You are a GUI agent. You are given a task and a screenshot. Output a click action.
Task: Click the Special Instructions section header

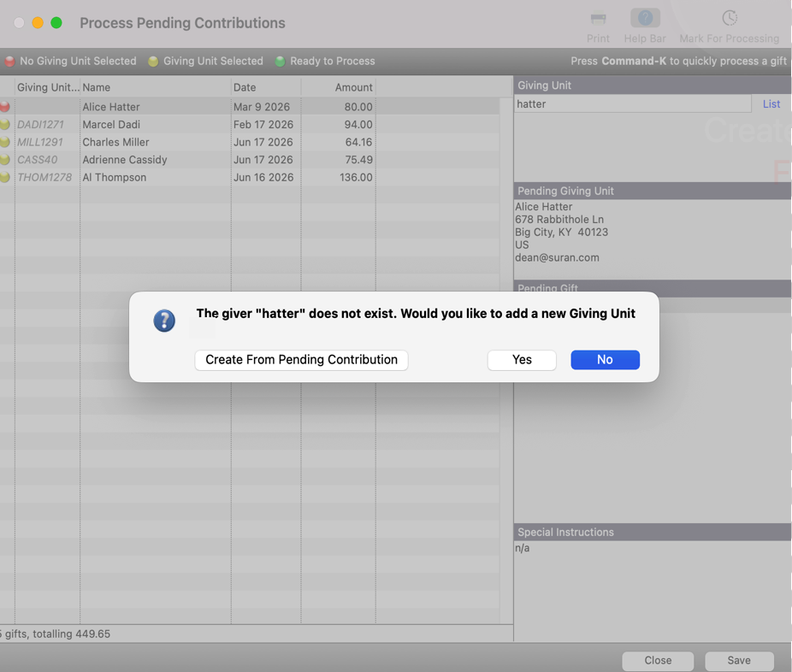tap(653, 532)
